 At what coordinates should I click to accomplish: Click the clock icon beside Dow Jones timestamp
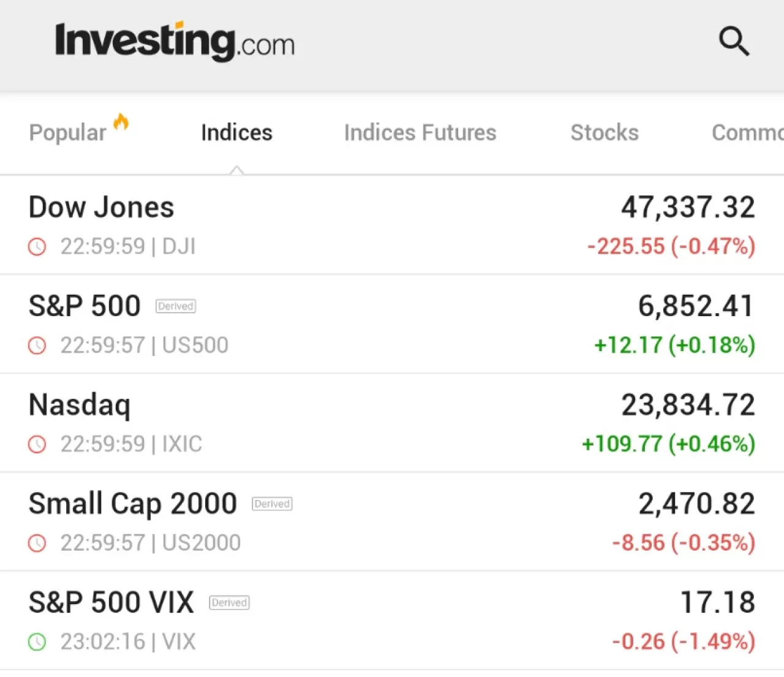coord(37,246)
